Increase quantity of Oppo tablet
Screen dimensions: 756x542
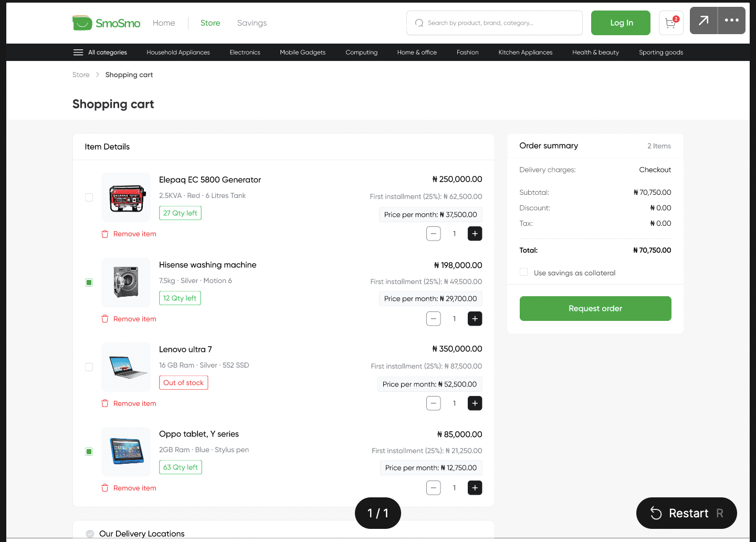475,488
